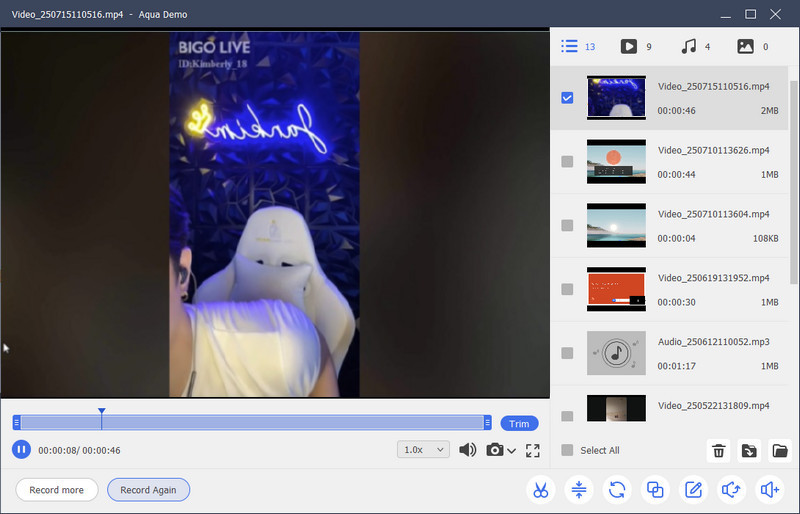Open the recordings folder icon

[780, 451]
